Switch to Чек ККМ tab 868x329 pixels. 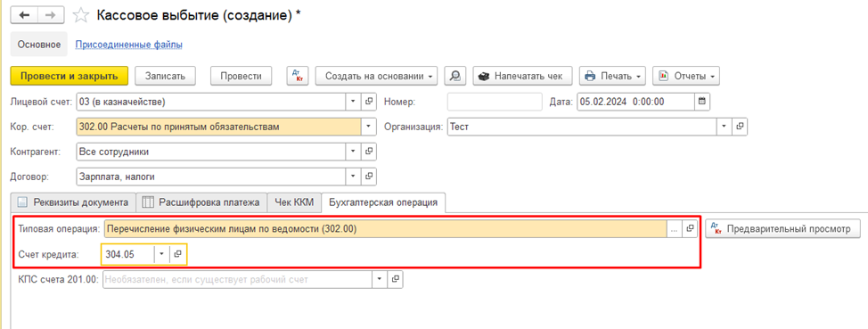[x=294, y=202]
